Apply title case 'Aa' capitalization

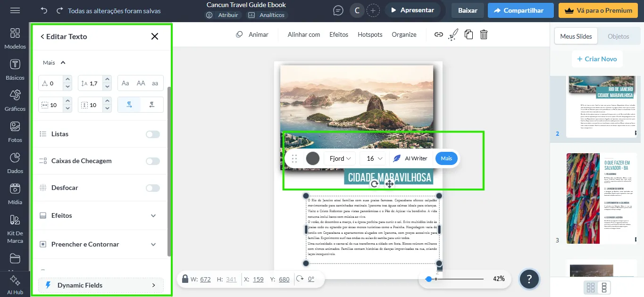click(x=125, y=83)
